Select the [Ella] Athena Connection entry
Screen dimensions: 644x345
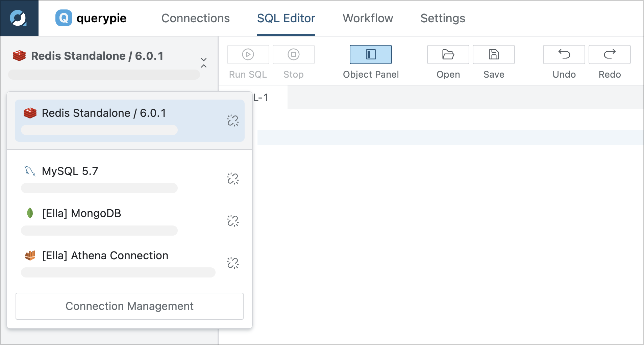point(130,263)
